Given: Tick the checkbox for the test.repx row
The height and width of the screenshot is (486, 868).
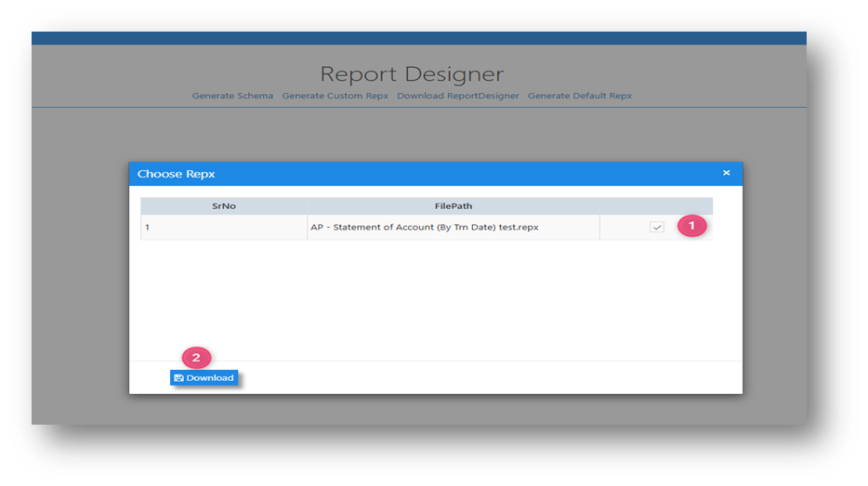Looking at the screenshot, I should [x=656, y=227].
